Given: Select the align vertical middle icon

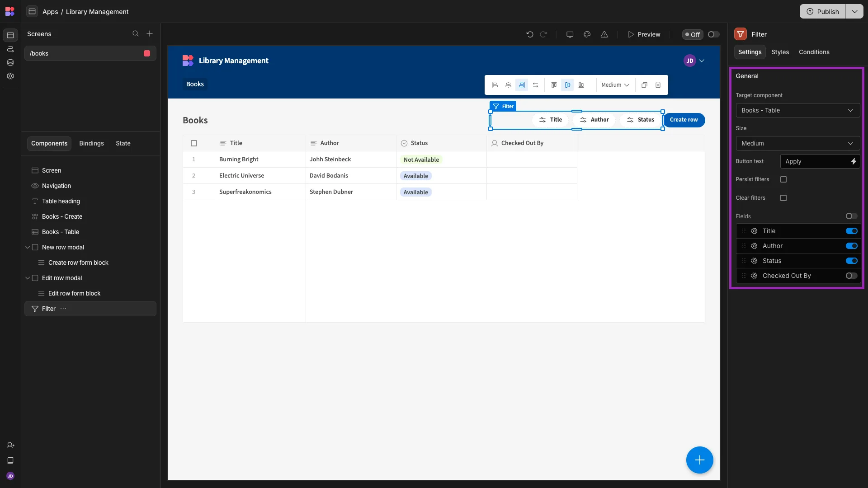Looking at the screenshot, I should [567, 85].
